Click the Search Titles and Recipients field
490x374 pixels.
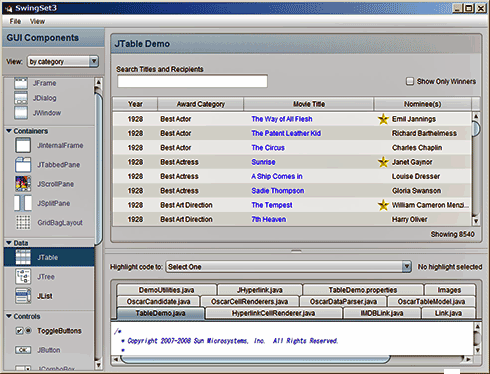(x=192, y=81)
